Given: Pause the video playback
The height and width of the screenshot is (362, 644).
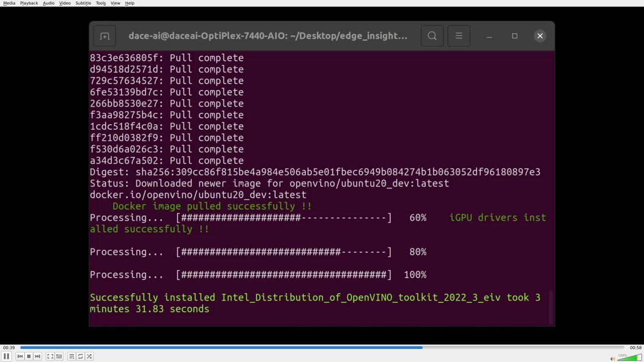Looking at the screenshot, I should (x=7, y=356).
